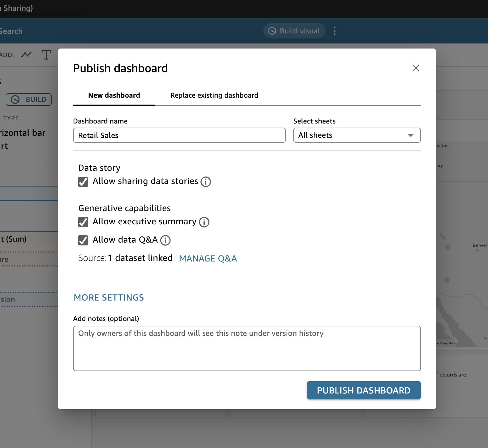Click the PUBLISH DASHBOARD button
The height and width of the screenshot is (448, 488).
[x=364, y=390]
